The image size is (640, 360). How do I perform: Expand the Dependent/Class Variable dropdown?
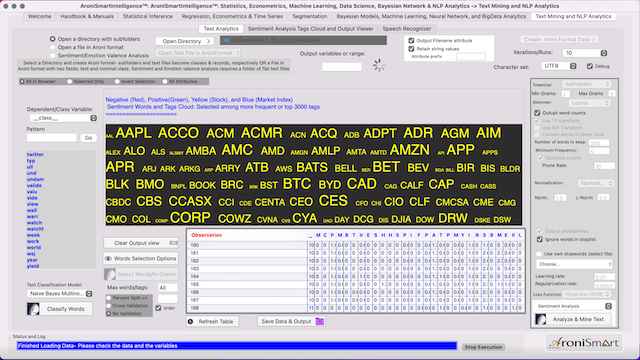[x=63, y=118]
